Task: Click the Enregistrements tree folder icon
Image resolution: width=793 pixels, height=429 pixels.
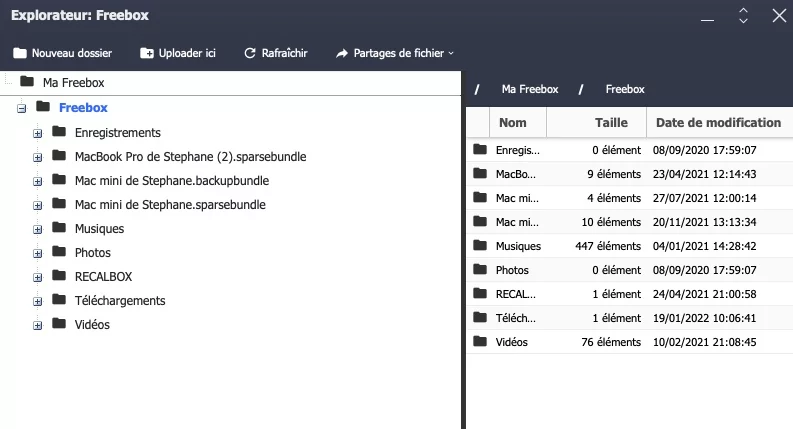Action: point(59,132)
